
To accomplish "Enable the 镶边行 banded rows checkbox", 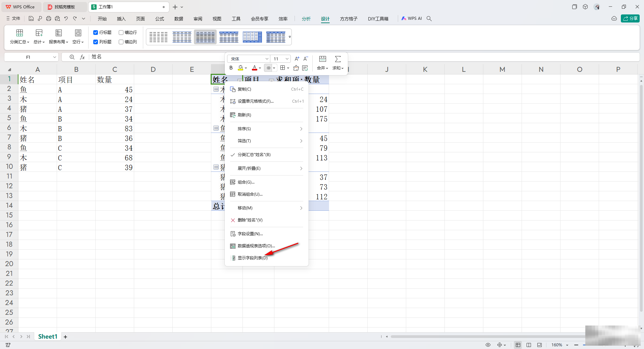I will click(x=121, y=33).
